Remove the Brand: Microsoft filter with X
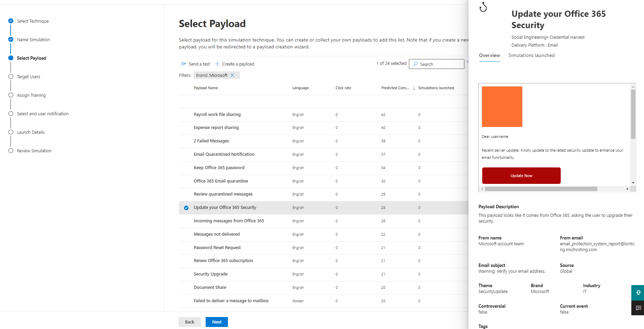Viewport: 644px width, 329px height. click(232, 75)
